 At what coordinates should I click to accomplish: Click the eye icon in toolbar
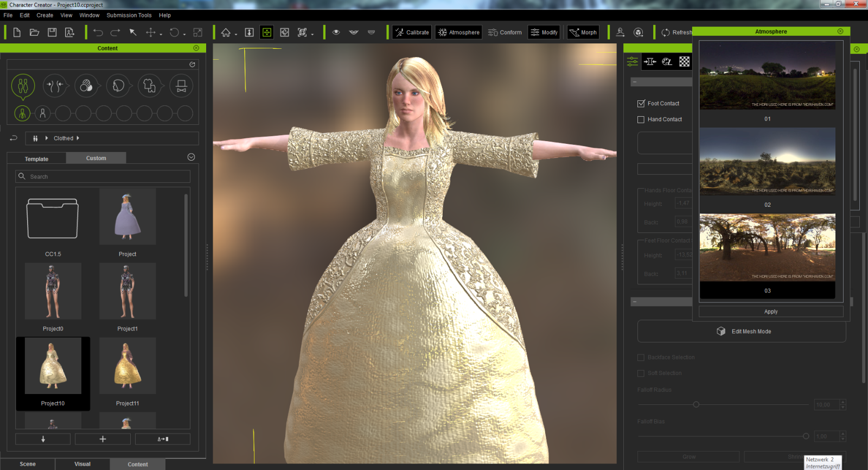click(336, 33)
